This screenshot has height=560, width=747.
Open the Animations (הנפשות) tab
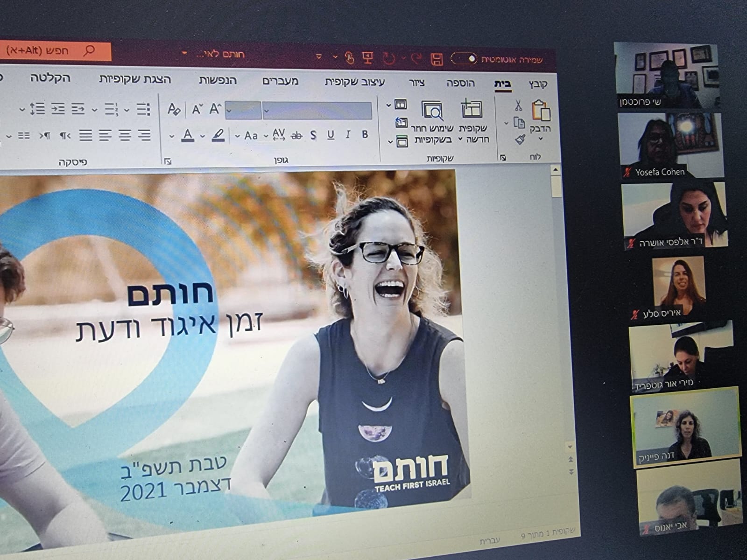[218, 80]
